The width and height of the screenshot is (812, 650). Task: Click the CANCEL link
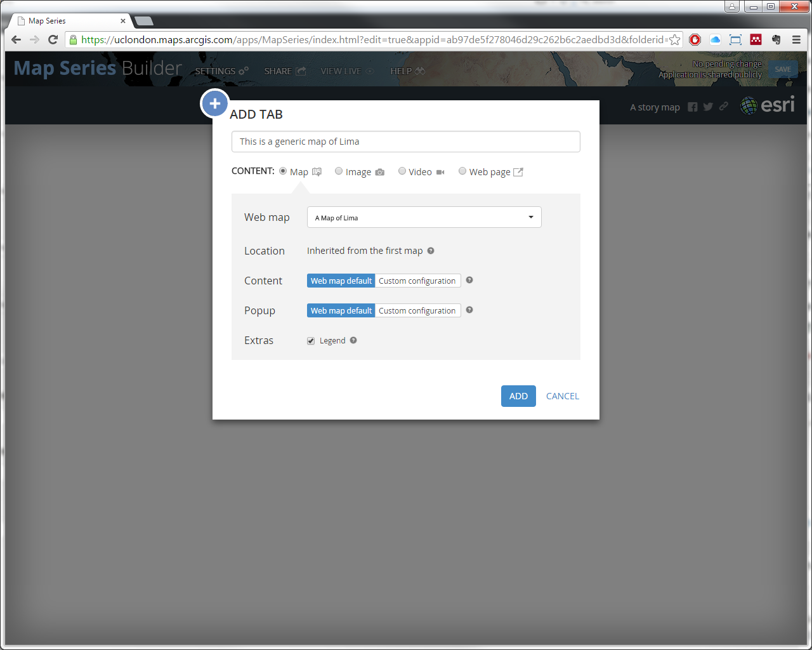click(x=562, y=396)
